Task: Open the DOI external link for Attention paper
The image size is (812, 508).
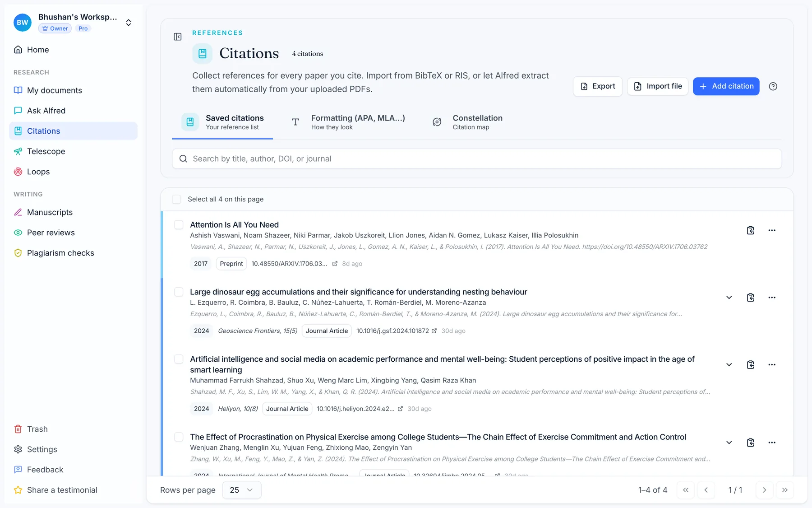Action: tap(335, 264)
